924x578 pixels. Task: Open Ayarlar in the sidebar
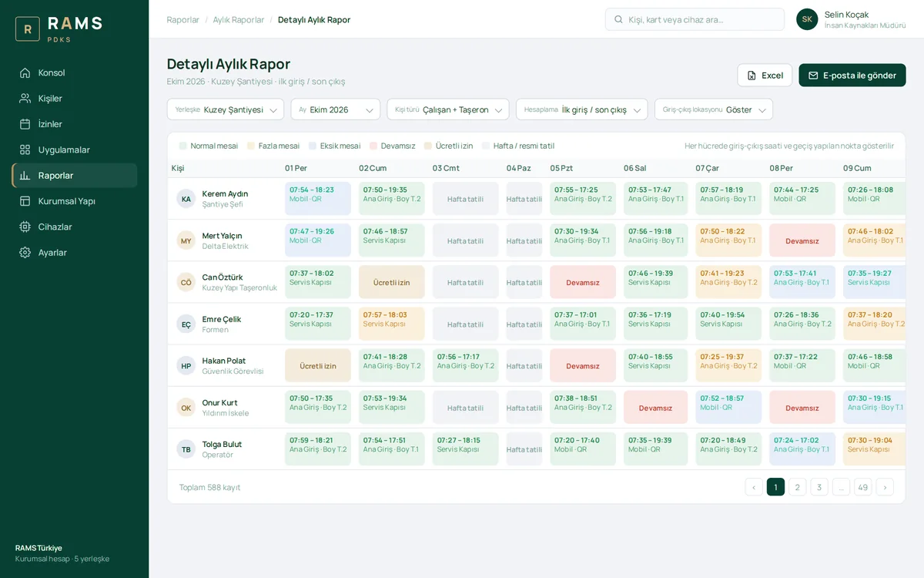coord(75,252)
